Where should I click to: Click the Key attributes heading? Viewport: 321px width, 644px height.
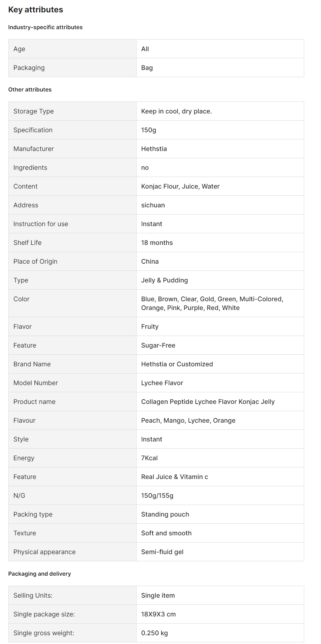click(x=36, y=10)
